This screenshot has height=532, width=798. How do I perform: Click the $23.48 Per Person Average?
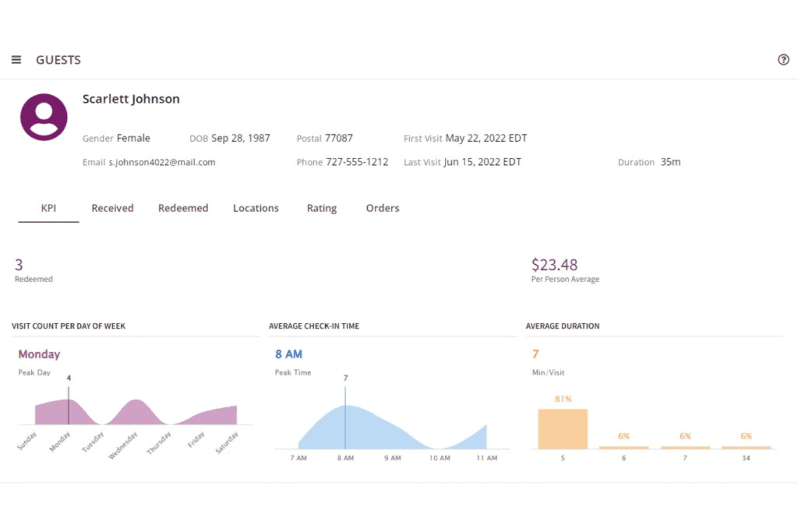(x=554, y=265)
